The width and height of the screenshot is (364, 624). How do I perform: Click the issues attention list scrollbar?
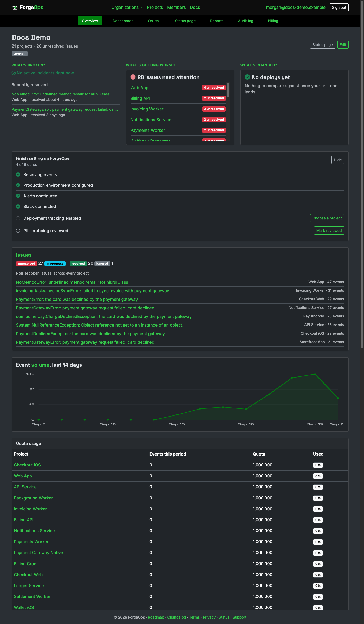228,90
